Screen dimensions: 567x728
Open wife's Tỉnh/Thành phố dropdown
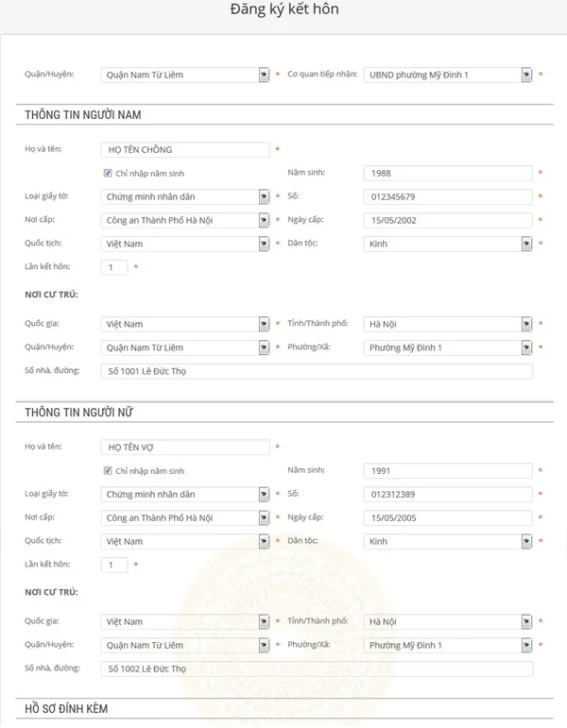[448, 621]
